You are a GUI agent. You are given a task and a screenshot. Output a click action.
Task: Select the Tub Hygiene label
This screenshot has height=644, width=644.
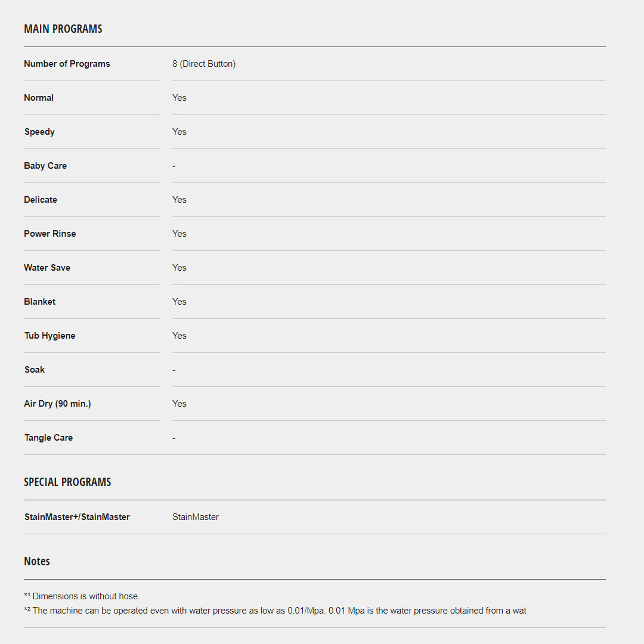point(49,336)
